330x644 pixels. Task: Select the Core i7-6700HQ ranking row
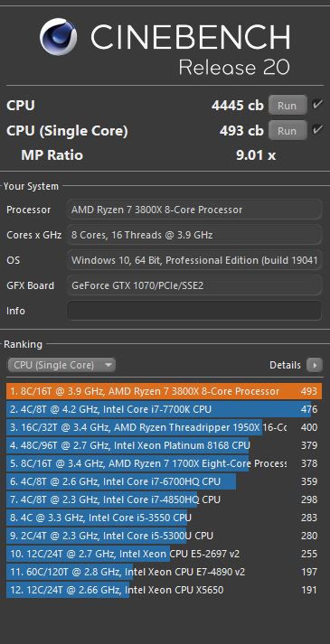[164, 481]
